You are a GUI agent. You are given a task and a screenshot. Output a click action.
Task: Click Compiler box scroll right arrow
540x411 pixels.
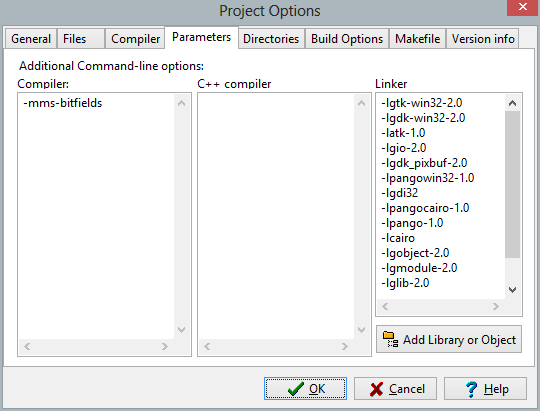point(165,346)
